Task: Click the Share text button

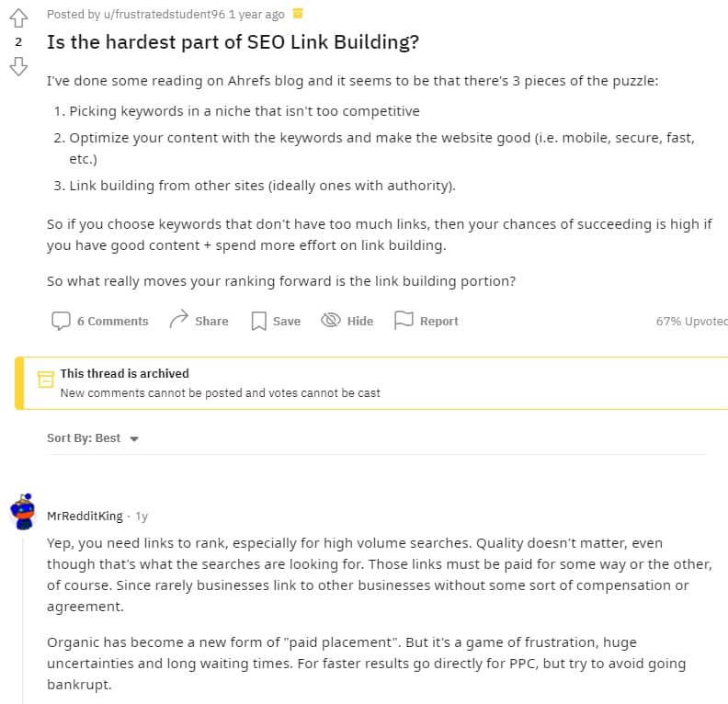Action: coord(211,321)
